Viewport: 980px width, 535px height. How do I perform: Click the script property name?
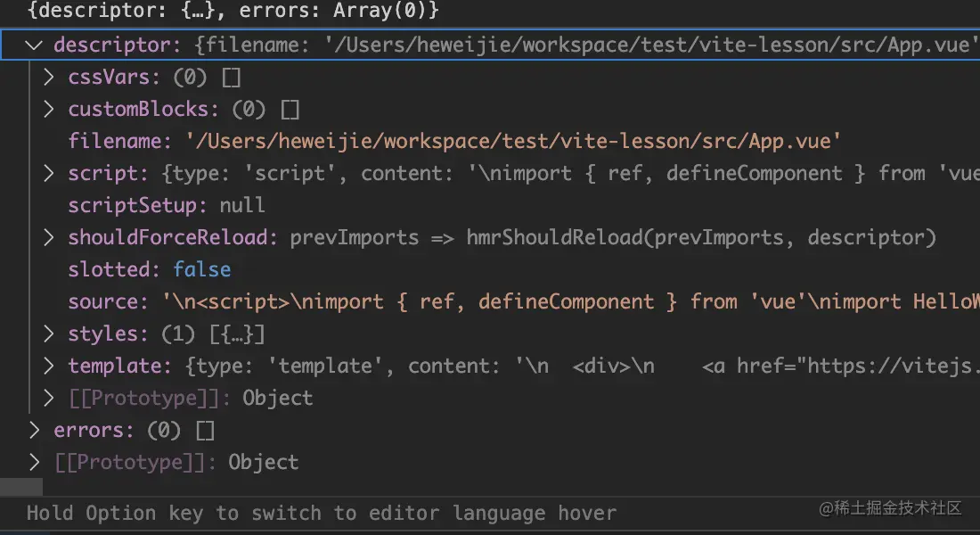coord(102,173)
